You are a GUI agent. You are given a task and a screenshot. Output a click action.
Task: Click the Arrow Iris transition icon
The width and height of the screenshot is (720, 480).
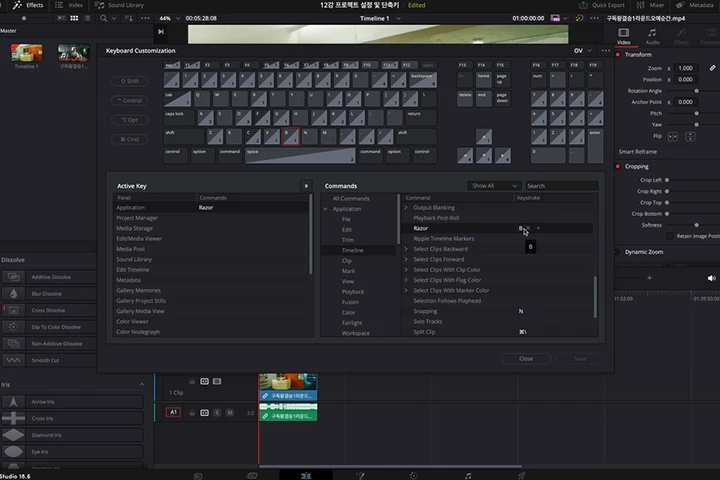13,402
